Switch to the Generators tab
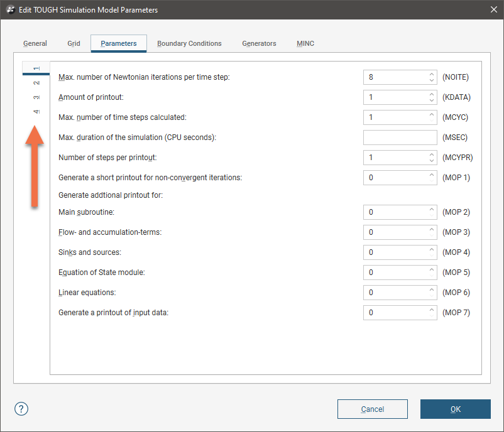The height and width of the screenshot is (432, 504). pos(259,43)
